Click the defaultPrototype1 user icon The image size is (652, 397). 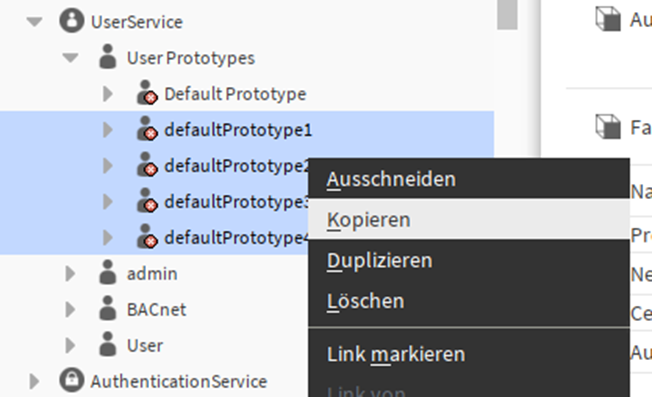147,129
